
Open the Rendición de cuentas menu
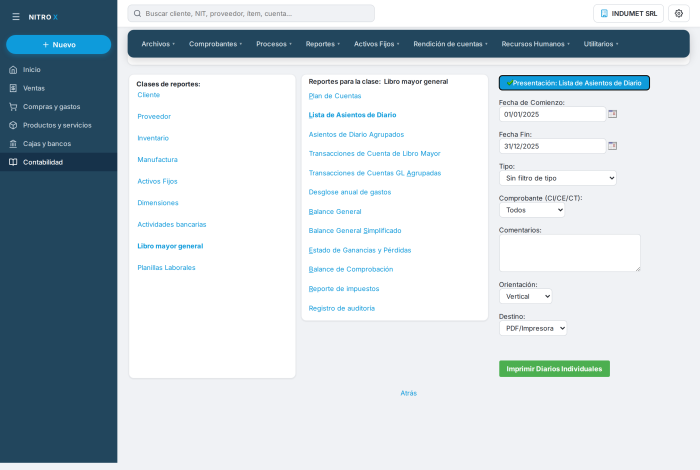450,44
